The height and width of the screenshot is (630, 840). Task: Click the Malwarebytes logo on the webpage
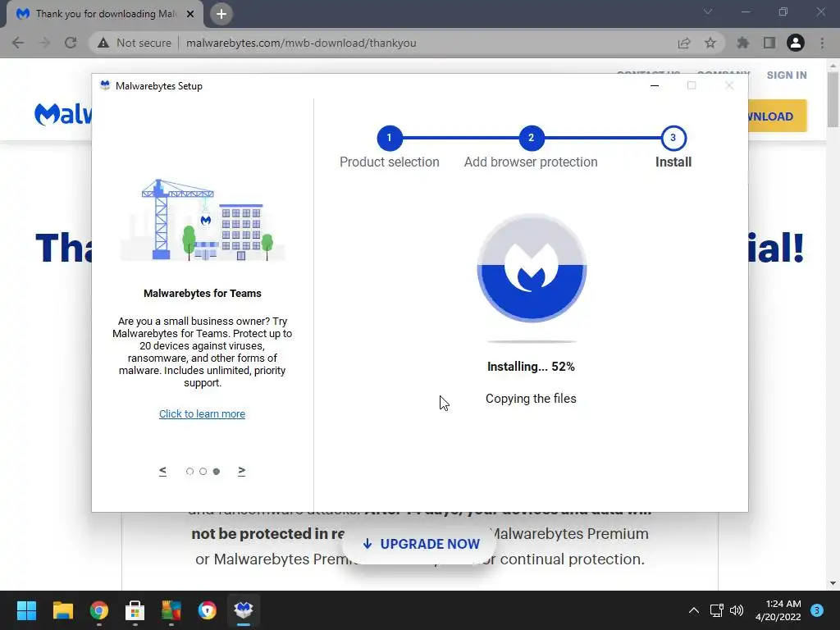click(x=62, y=114)
